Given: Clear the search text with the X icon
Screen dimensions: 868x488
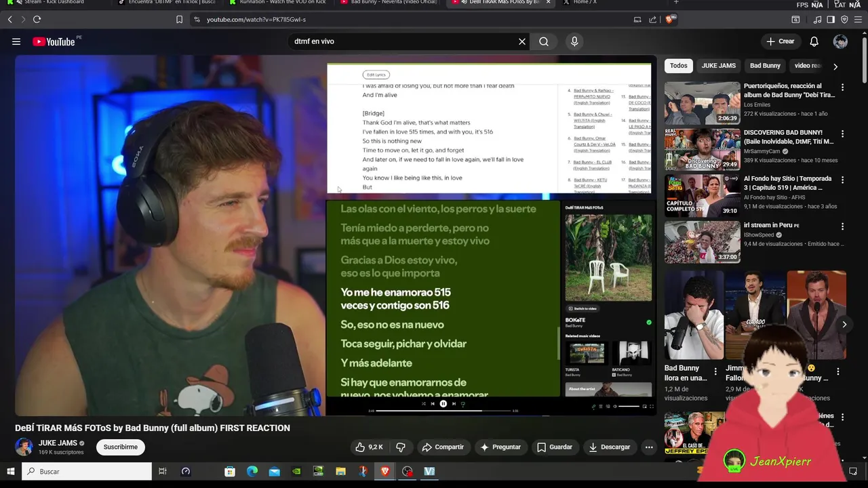Looking at the screenshot, I should (x=522, y=41).
